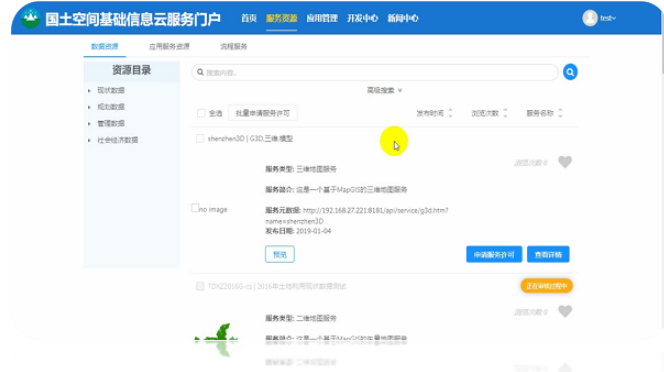Click the blue search button
This screenshot has height=372, width=664.
coord(570,72)
